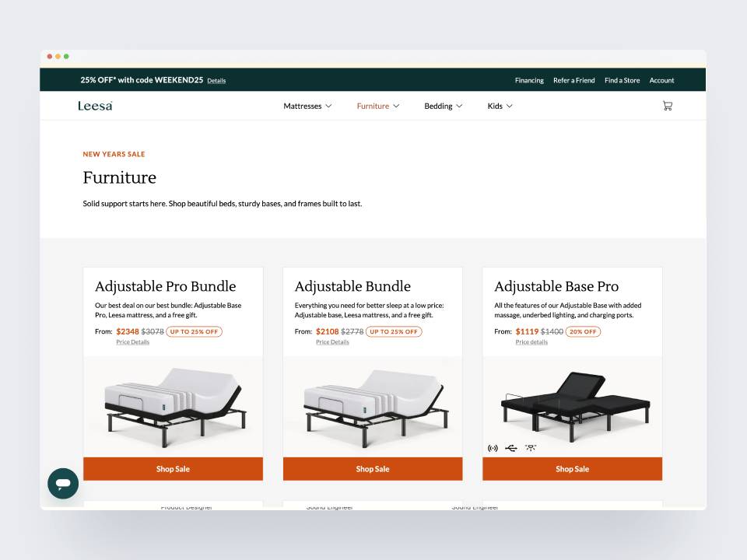Open Refer a Friend page
The image size is (747, 560).
tap(574, 80)
